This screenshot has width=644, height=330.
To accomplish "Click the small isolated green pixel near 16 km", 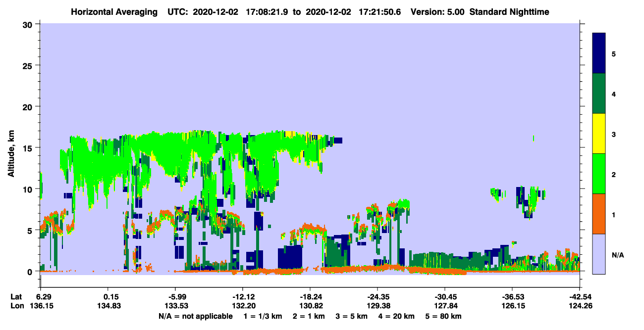I will (x=534, y=138).
